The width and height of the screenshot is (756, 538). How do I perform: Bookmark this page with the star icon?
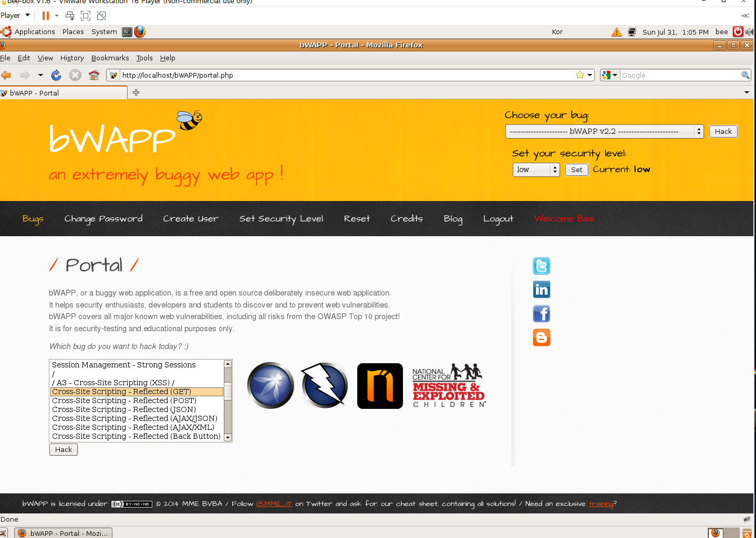[580, 75]
